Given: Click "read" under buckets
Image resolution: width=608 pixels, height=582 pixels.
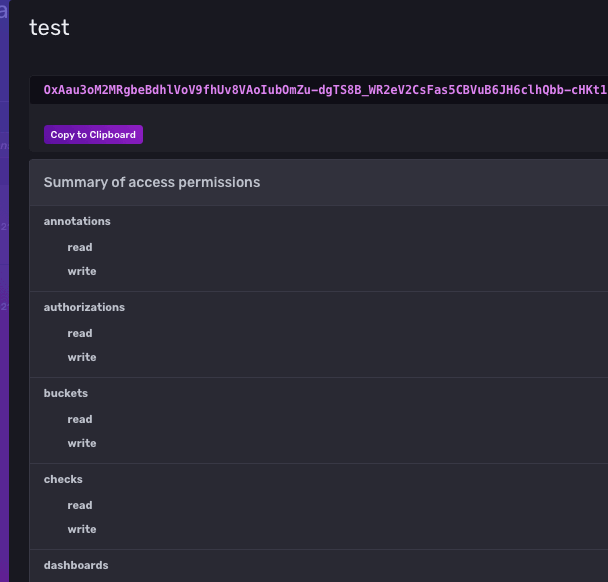Looking at the screenshot, I should (x=80, y=419).
